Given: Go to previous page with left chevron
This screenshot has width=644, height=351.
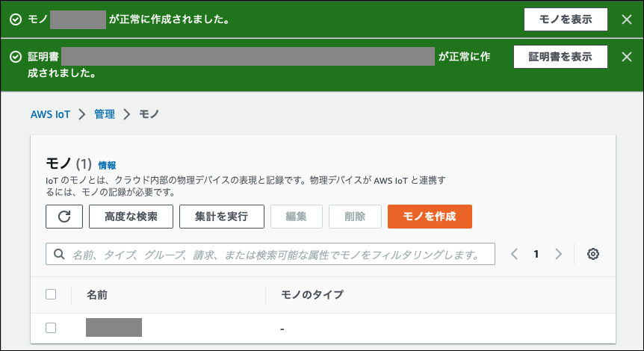Looking at the screenshot, I should [x=514, y=254].
